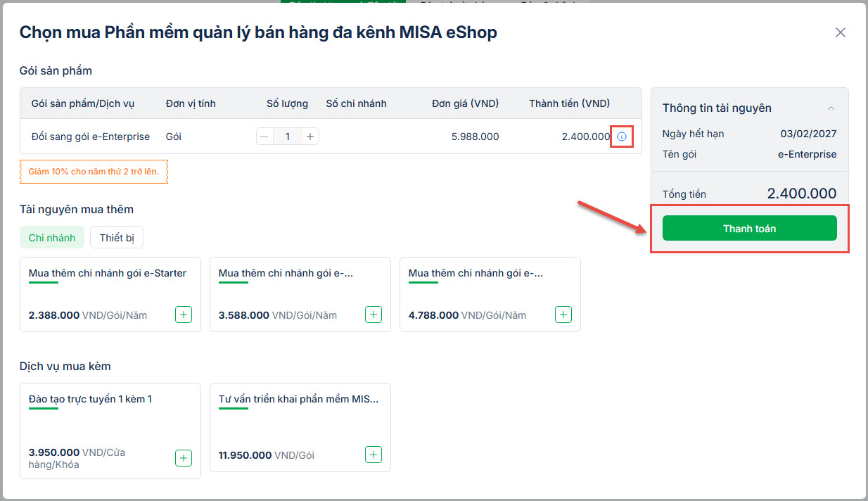Decrease quantity with the minus button
Image resolution: width=868 pixels, height=501 pixels.
coord(264,137)
